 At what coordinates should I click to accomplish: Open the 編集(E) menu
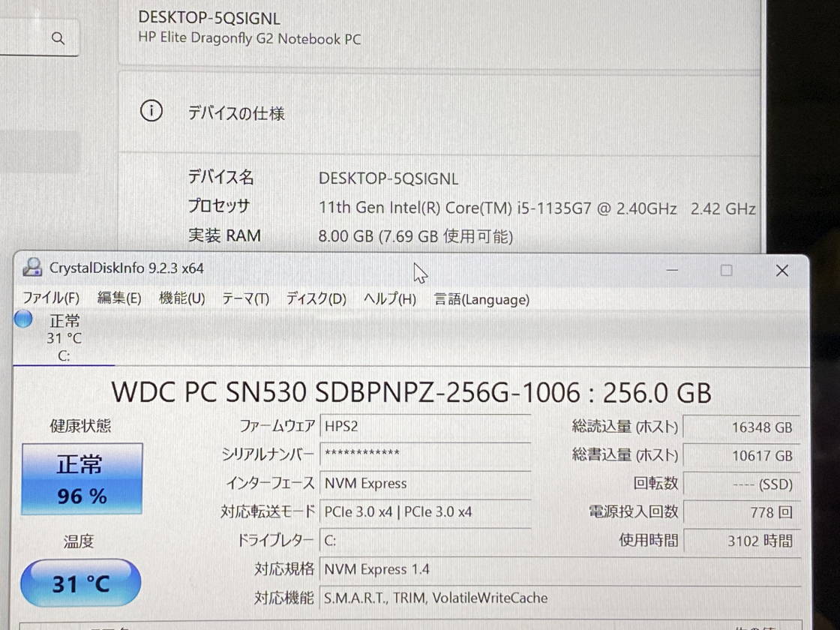point(119,298)
